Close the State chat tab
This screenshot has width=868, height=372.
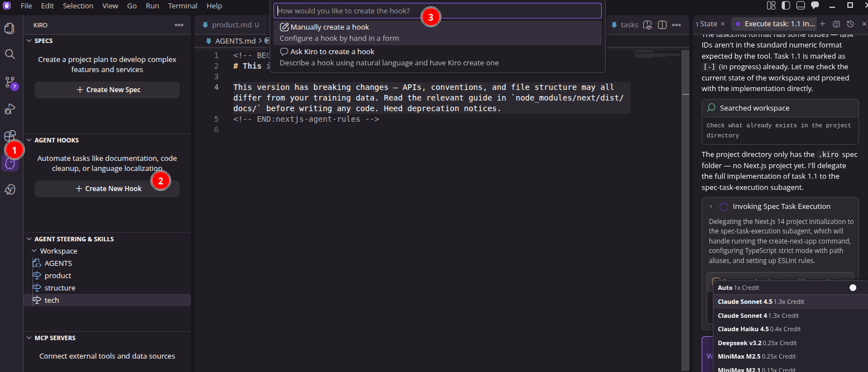tap(723, 24)
